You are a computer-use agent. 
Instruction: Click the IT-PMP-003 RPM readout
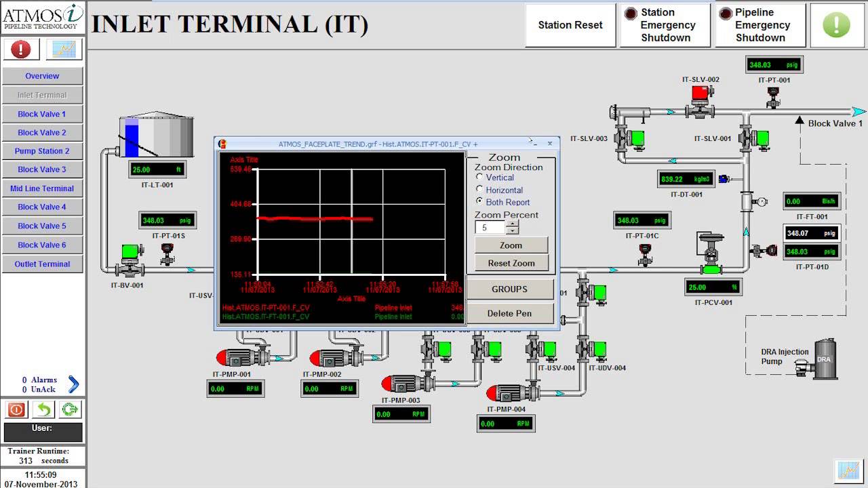401,413
